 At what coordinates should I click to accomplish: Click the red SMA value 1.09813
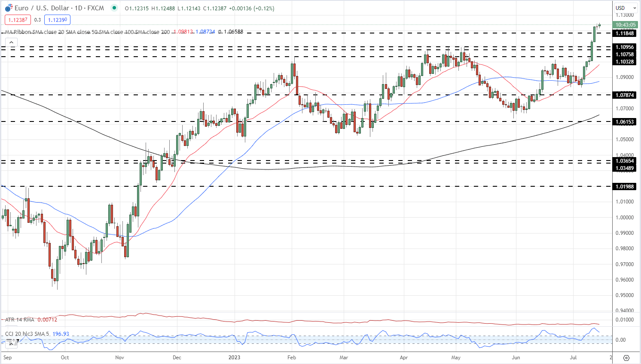pos(184,32)
